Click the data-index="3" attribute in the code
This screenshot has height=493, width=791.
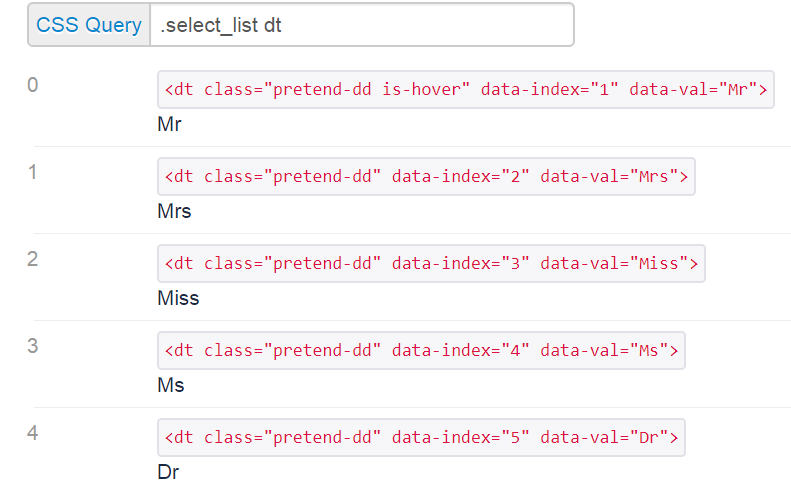461,264
